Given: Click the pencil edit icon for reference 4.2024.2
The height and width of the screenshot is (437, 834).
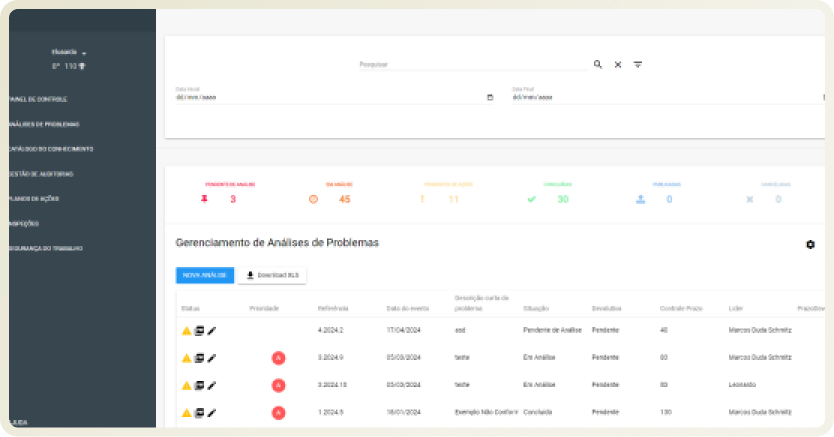Looking at the screenshot, I should tap(212, 331).
